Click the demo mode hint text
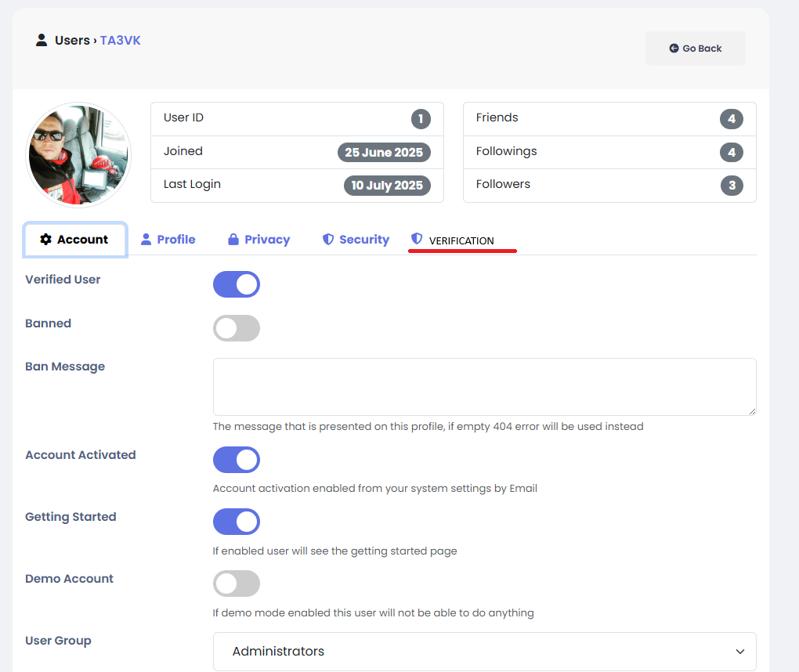 (374, 613)
